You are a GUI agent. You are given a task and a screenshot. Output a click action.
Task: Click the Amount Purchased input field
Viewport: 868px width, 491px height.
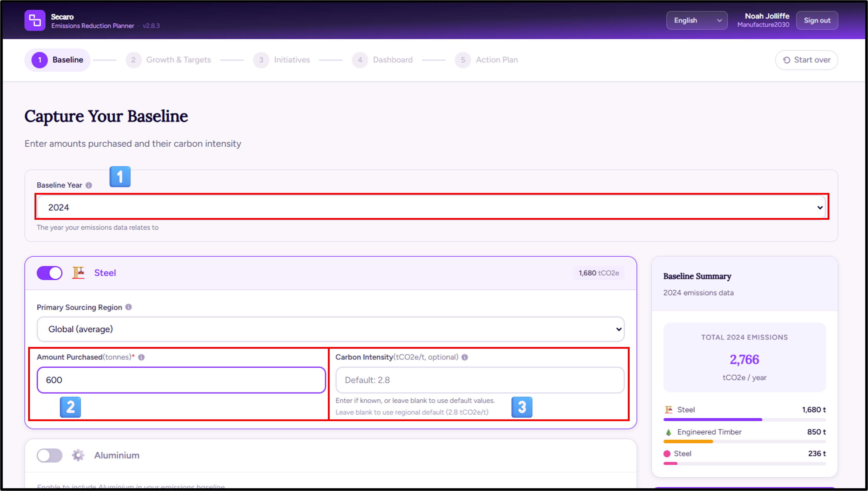pyautogui.click(x=181, y=380)
